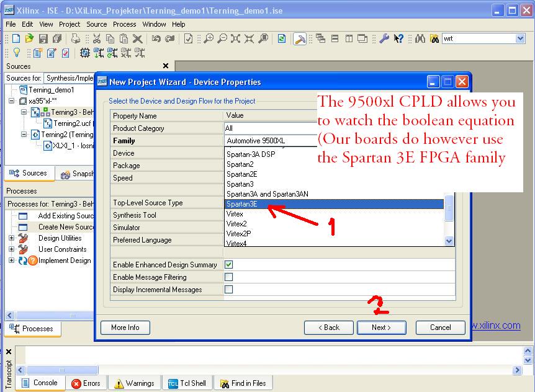
Task: Switch to the Errors tab
Action: point(86,383)
